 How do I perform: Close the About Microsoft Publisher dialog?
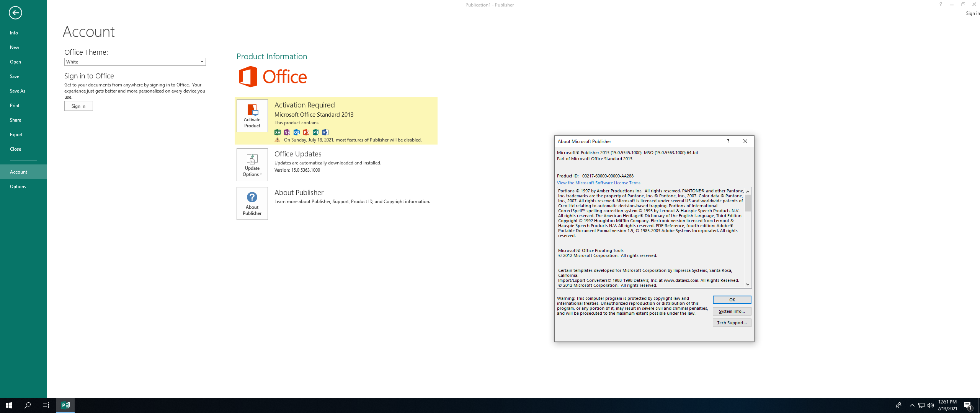click(745, 141)
